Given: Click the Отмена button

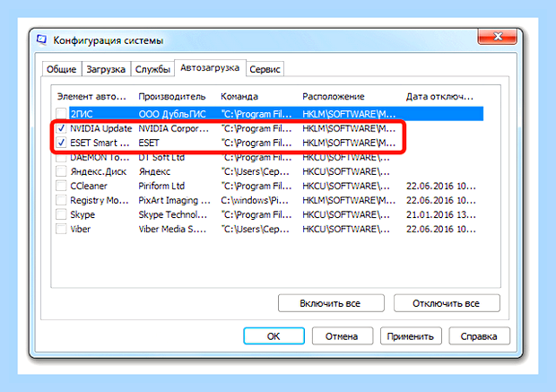Looking at the screenshot, I should coord(343,336).
